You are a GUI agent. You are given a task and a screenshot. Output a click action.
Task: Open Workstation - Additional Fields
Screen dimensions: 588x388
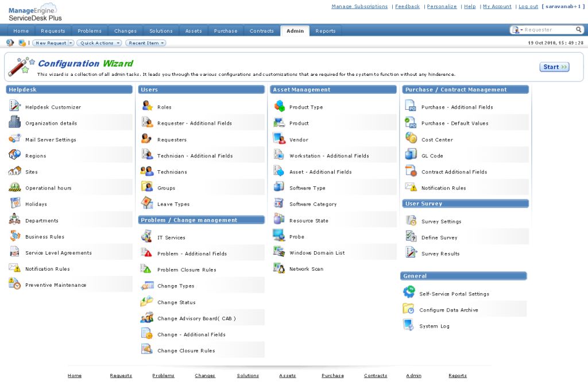329,156
